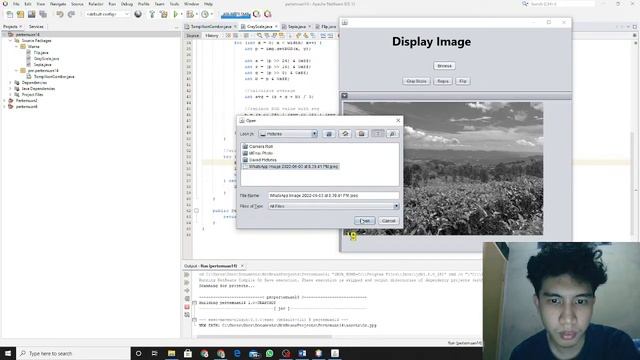Open the Navigate menu

(58, 4)
